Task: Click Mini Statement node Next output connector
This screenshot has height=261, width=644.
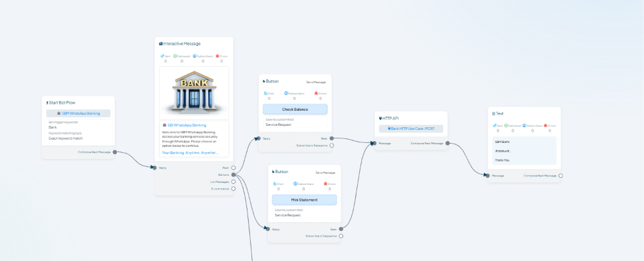Action: (341, 230)
